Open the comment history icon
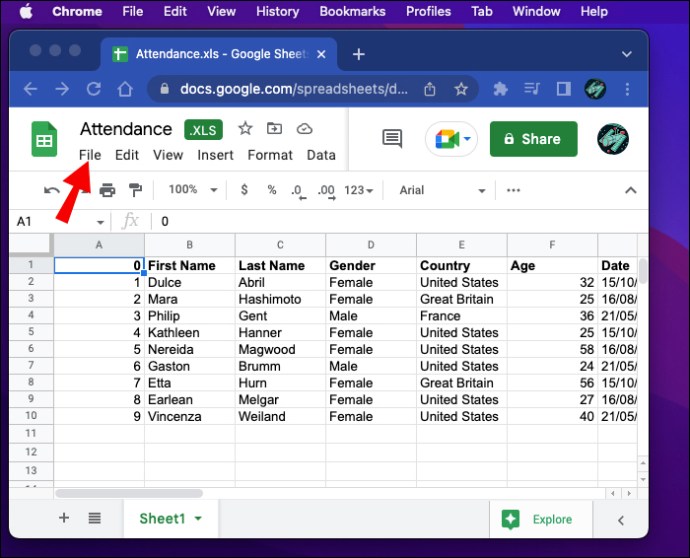 (392, 139)
